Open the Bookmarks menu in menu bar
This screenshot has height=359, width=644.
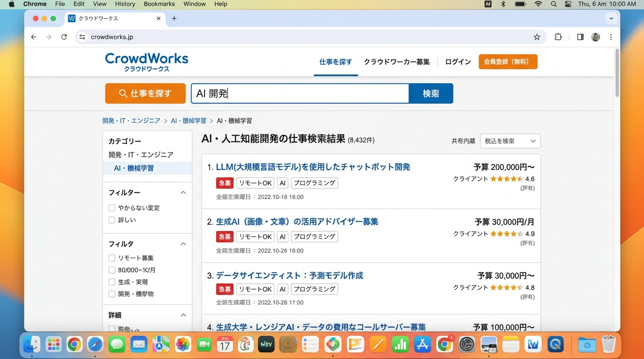coord(159,4)
